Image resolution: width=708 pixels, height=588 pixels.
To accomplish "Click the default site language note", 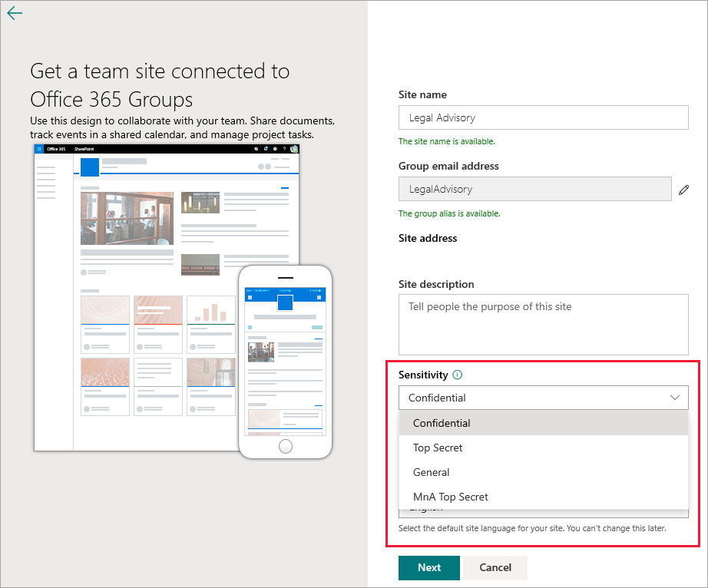I will tap(532, 528).
